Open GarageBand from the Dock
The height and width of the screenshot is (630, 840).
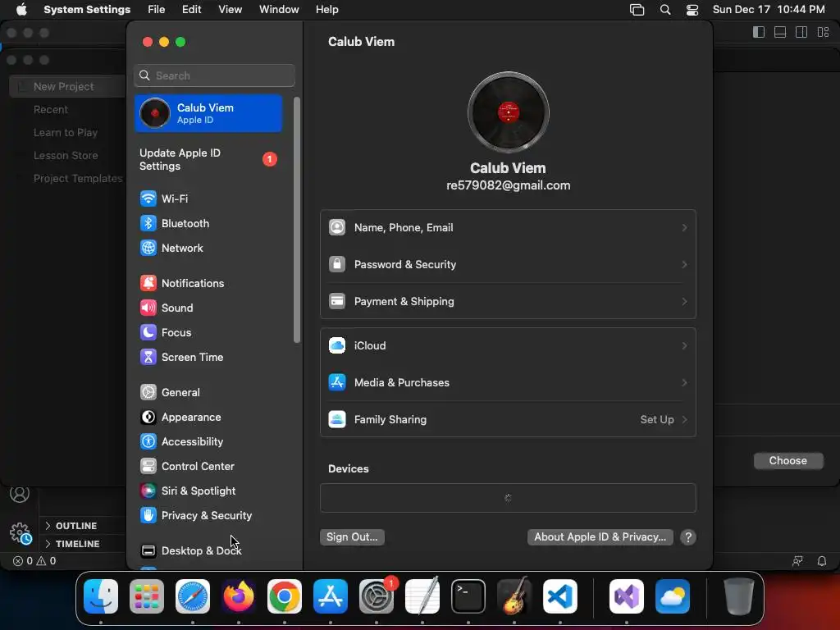pyautogui.click(x=514, y=596)
